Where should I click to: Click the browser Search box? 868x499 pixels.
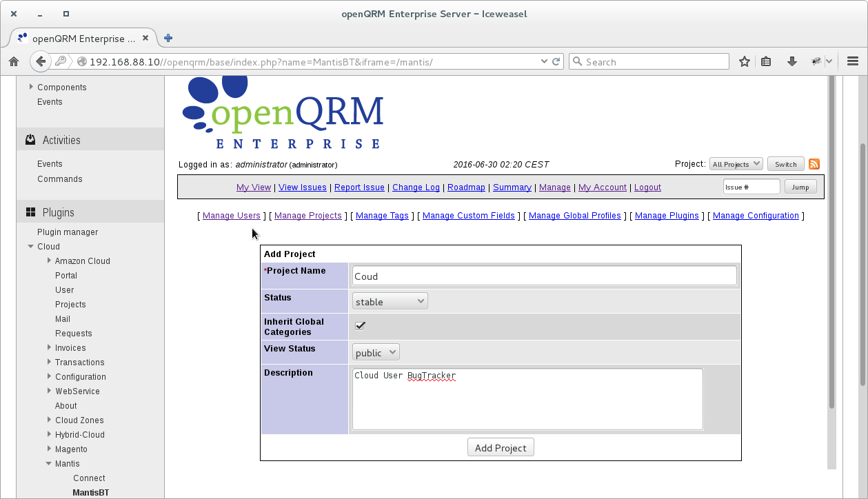649,61
